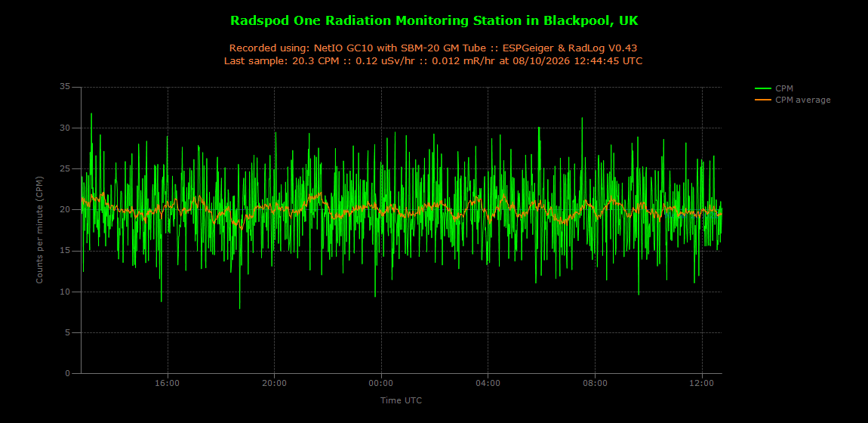Screen dimensions: 868x423
Task: Click the 25 value on the y-axis
Action: 66,169
